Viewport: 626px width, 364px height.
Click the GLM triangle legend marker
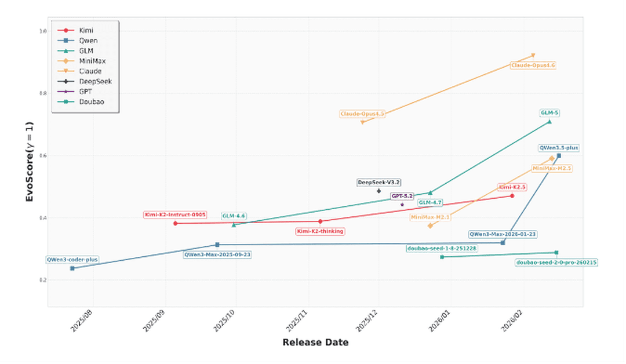[x=65, y=51]
